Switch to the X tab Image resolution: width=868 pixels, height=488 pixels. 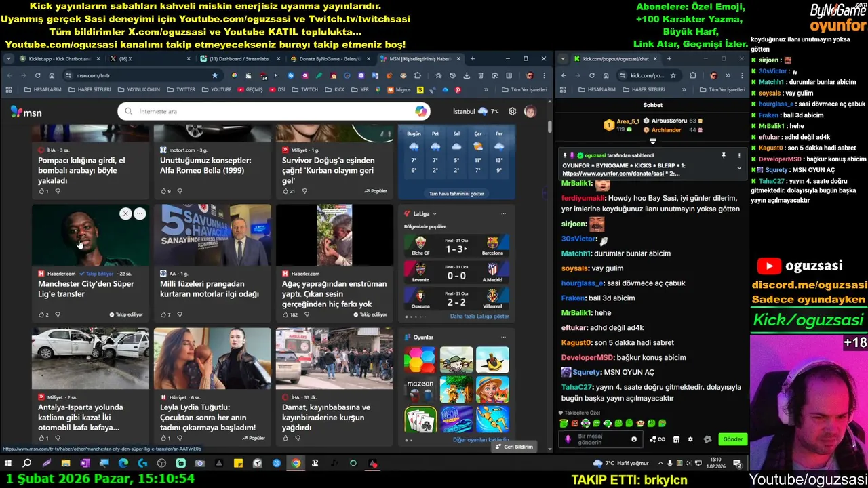point(151,59)
